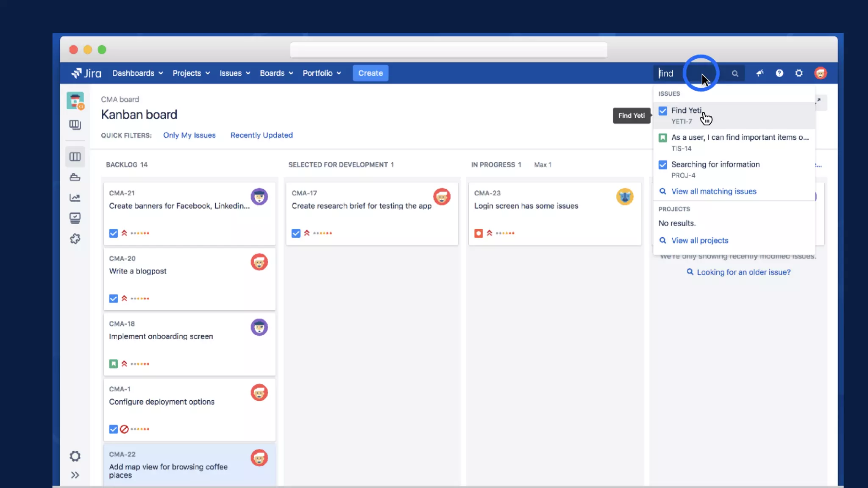
Task: Click the blue Create button
Action: point(370,73)
